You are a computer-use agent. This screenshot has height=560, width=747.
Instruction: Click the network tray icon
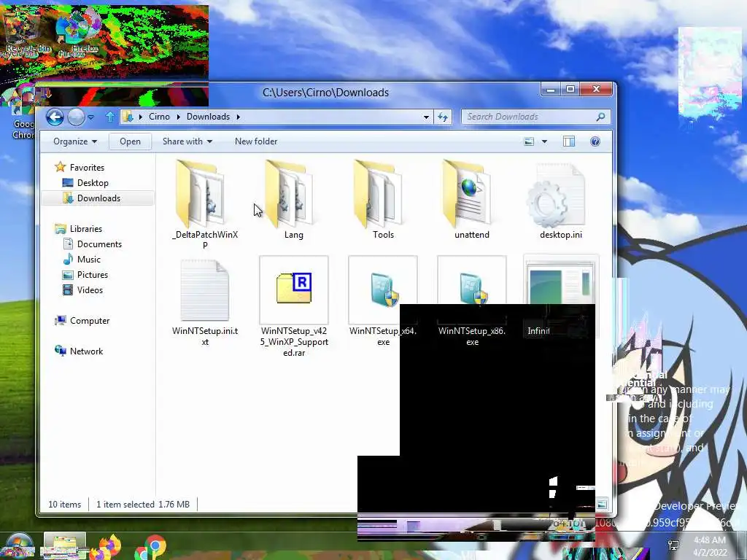[673, 545]
